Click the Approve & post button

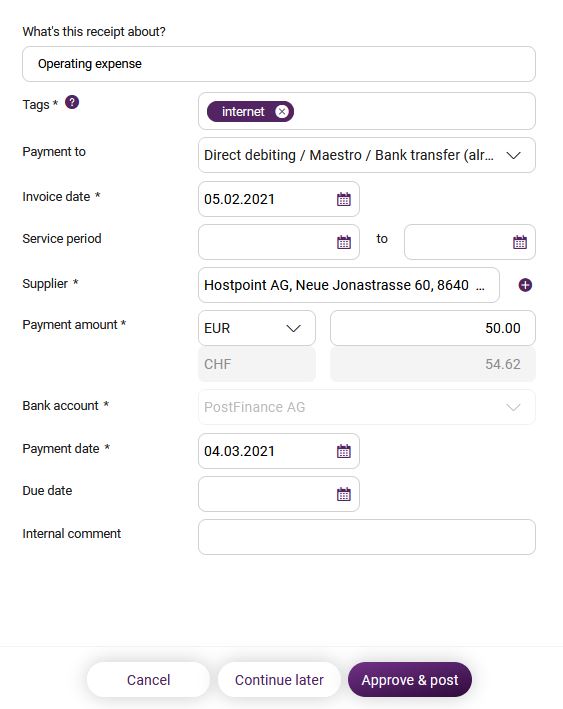point(410,680)
